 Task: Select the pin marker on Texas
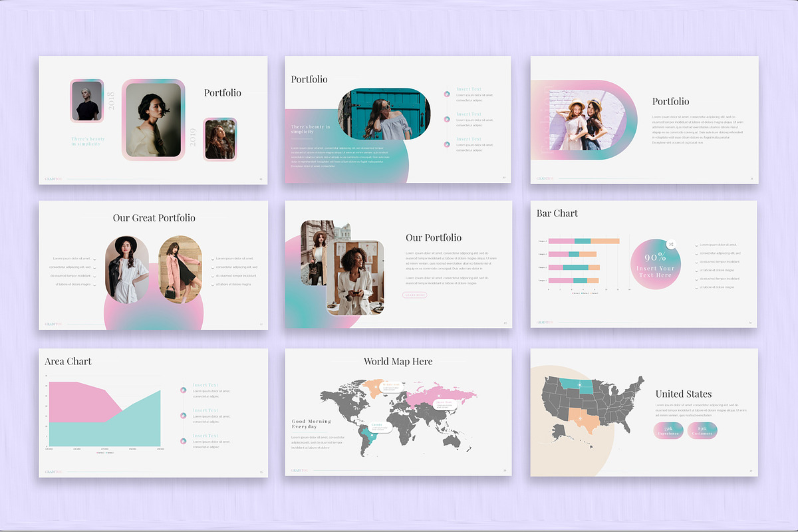(581, 418)
